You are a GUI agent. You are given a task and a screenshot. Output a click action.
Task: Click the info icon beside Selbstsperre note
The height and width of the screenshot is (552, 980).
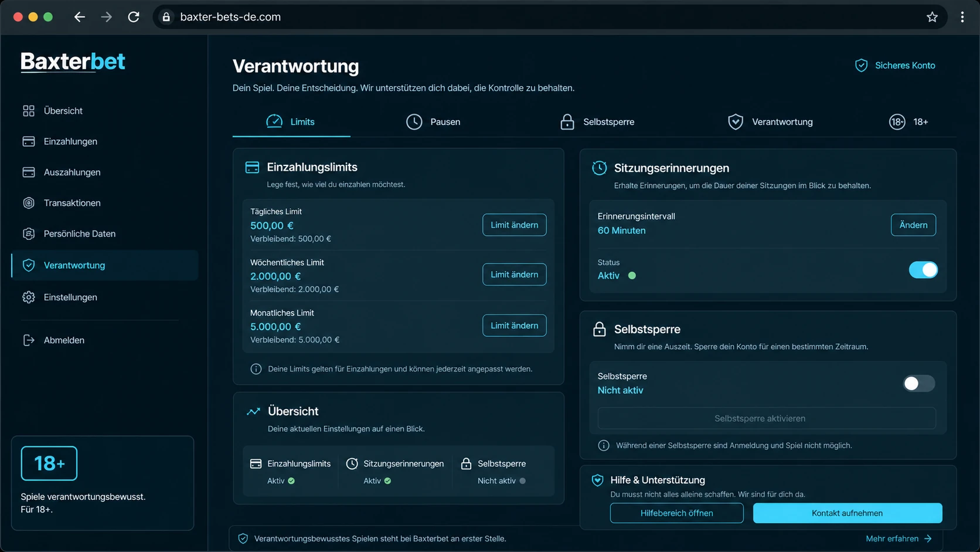point(604,445)
